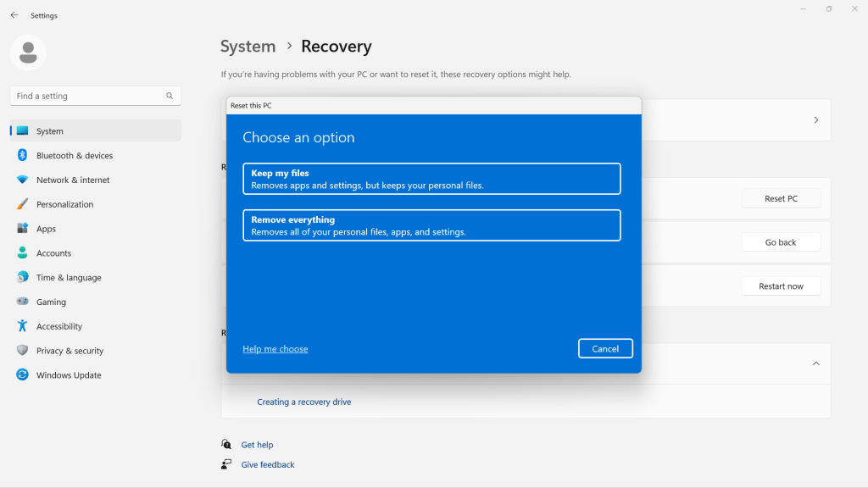This screenshot has height=488, width=868.
Task: Open the Apps settings label
Action: (x=46, y=229)
